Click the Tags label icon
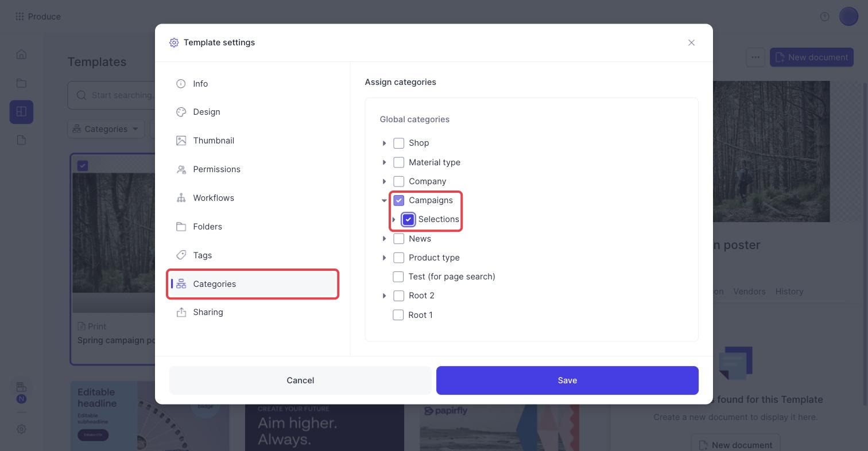The height and width of the screenshot is (451, 868). point(181,255)
